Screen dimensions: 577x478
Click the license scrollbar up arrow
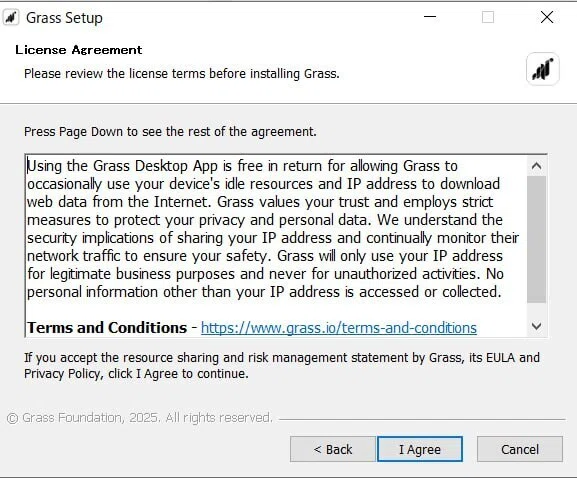(537, 166)
